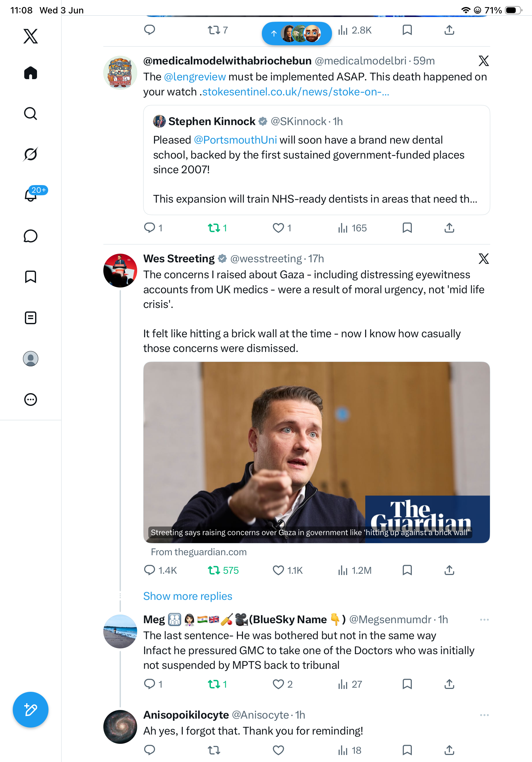Bookmark the medicalmodelbri post
Viewport: 532px width, 762px height.
(x=407, y=228)
